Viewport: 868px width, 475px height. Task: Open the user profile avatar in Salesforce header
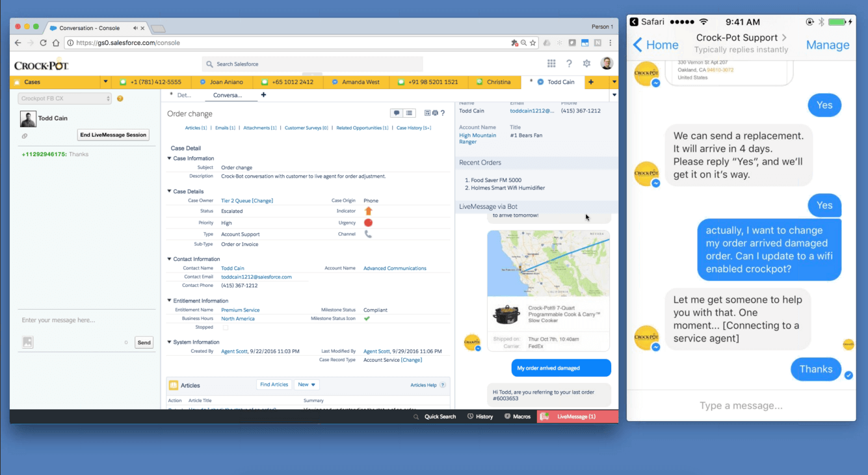[607, 63]
